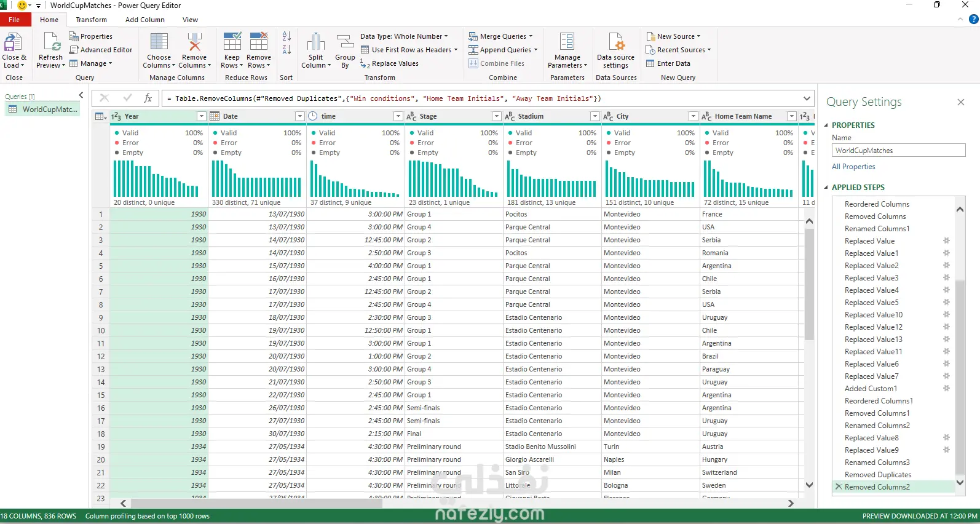
Task: Expand the formula bar with the chevron
Action: pyautogui.click(x=807, y=98)
